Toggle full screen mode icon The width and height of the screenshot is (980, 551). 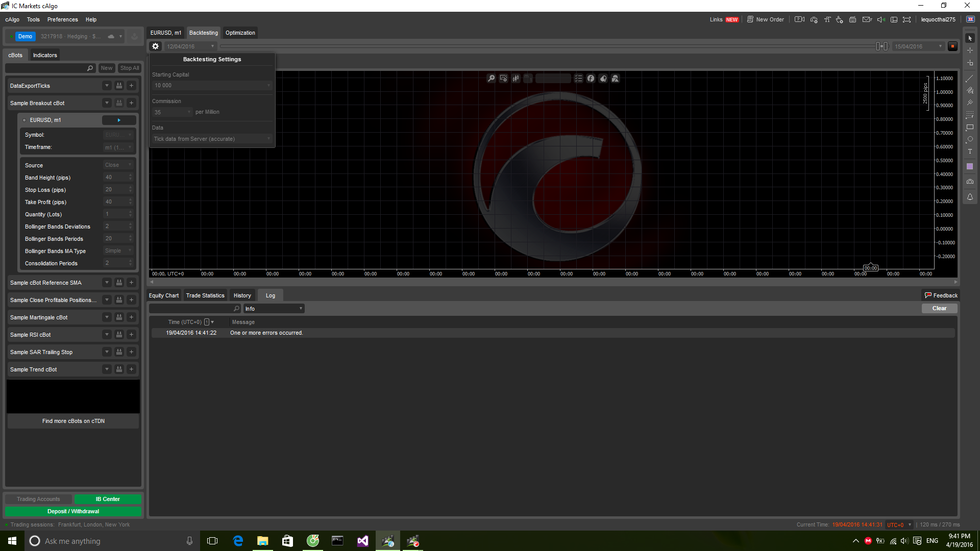point(906,19)
